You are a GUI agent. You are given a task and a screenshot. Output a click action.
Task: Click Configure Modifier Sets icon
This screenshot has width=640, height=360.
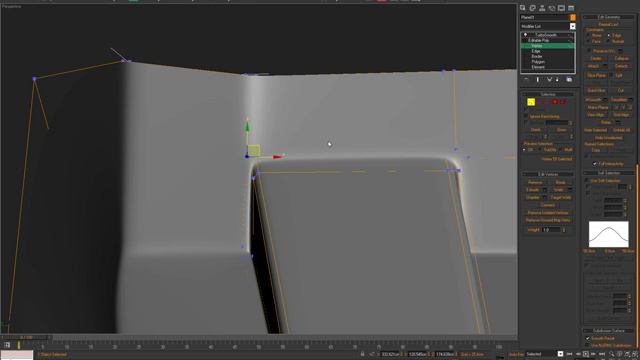pos(569,79)
